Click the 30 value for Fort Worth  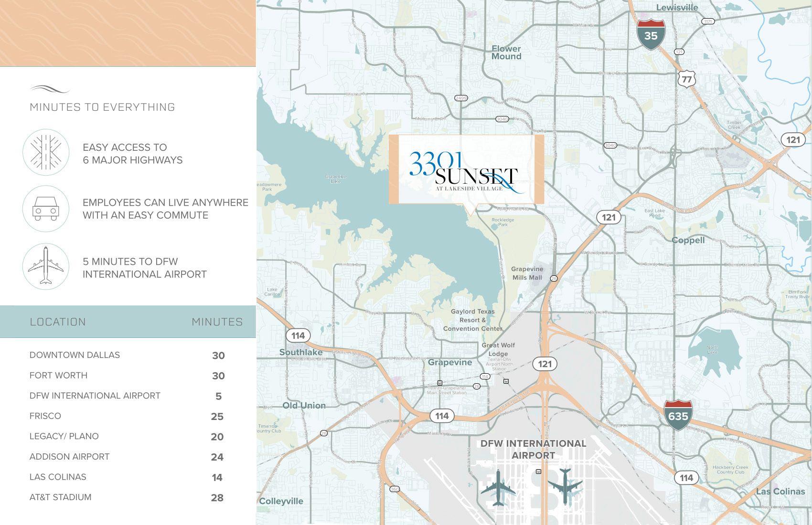(x=218, y=376)
